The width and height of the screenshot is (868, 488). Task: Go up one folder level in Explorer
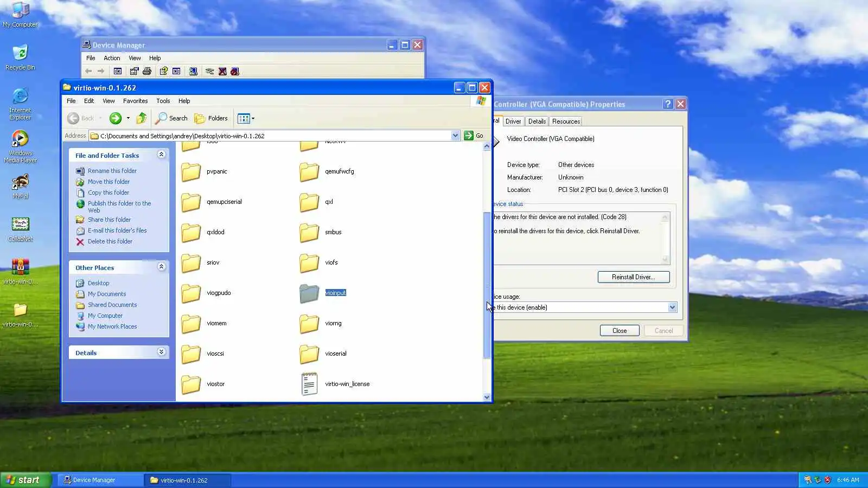point(142,118)
